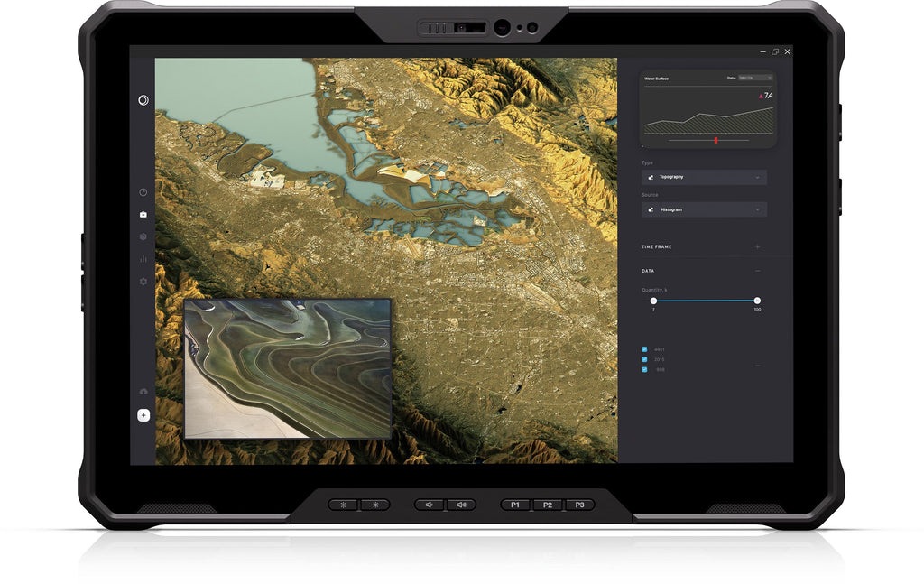Select the camera capture tool

click(x=142, y=213)
